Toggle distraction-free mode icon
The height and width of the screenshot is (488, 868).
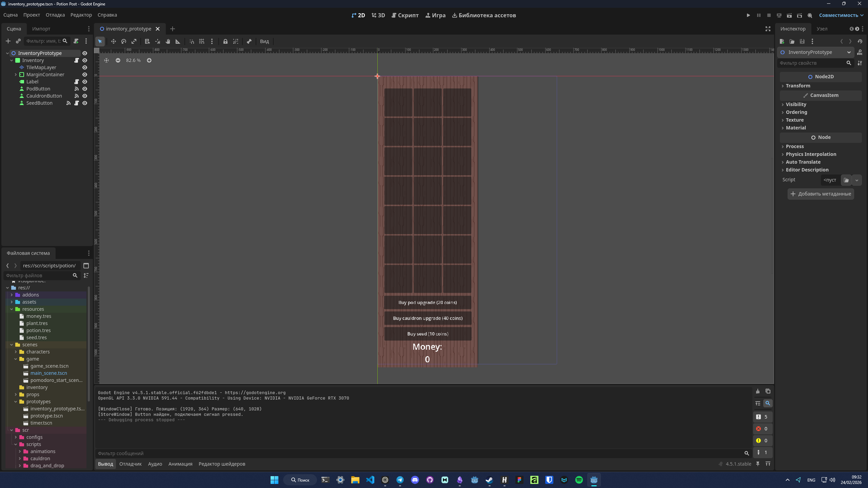point(768,29)
